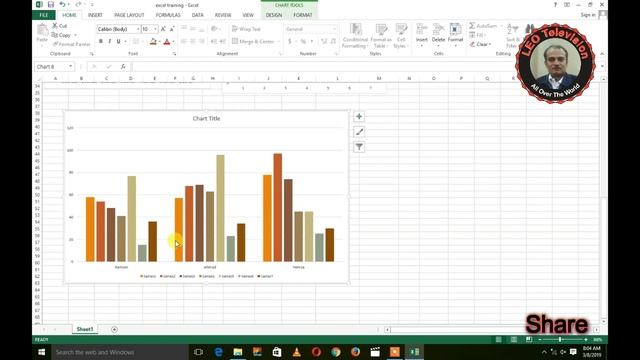Screen dimensions: 640x360
Task: Open Microsoft Edge from the taskbar
Action: click(x=218, y=352)
